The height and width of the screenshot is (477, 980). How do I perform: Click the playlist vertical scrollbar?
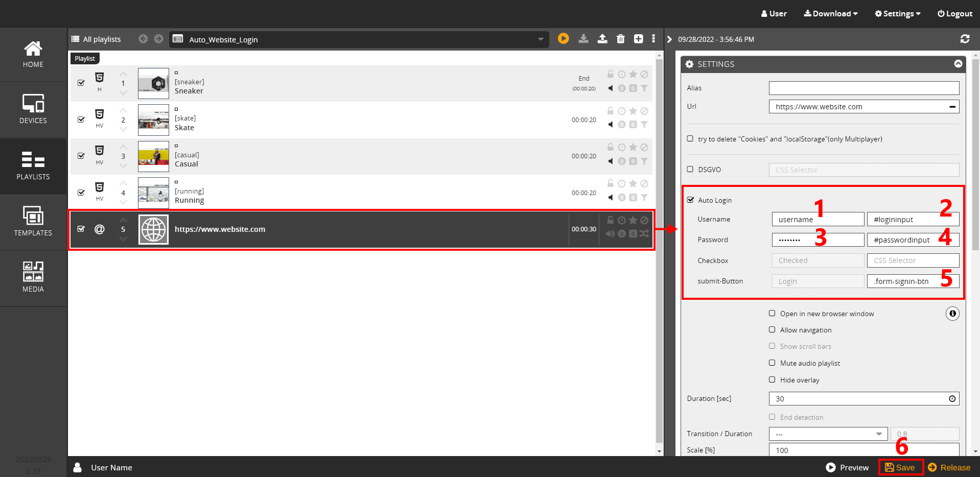[x=659, y=250]
